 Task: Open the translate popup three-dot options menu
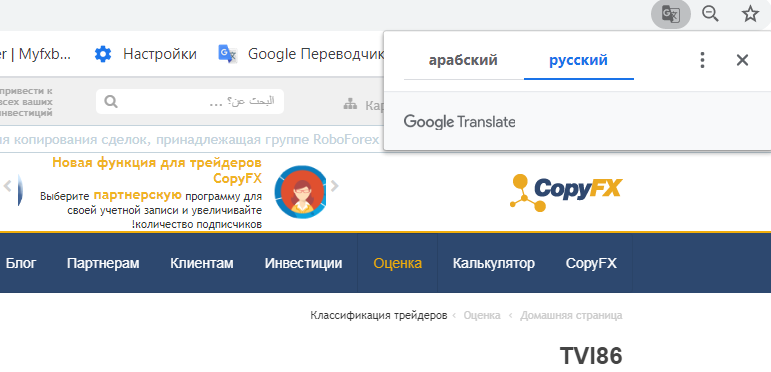[x=702, y=60]
